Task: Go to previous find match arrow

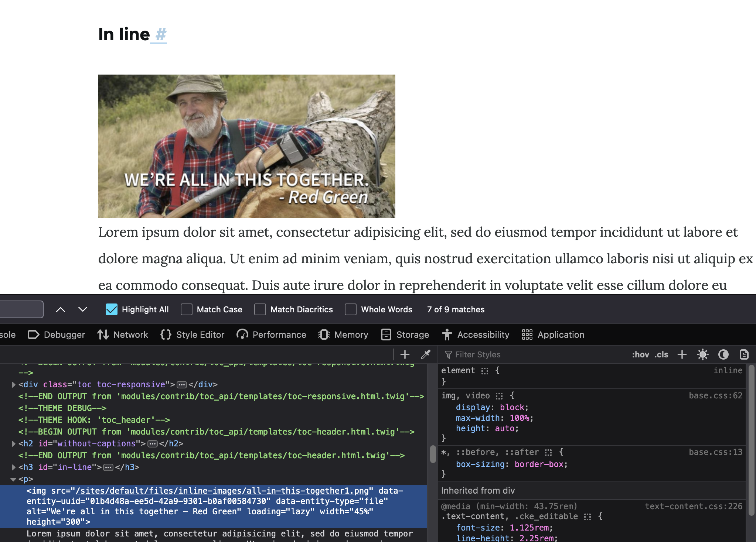Action: point(61,309)
